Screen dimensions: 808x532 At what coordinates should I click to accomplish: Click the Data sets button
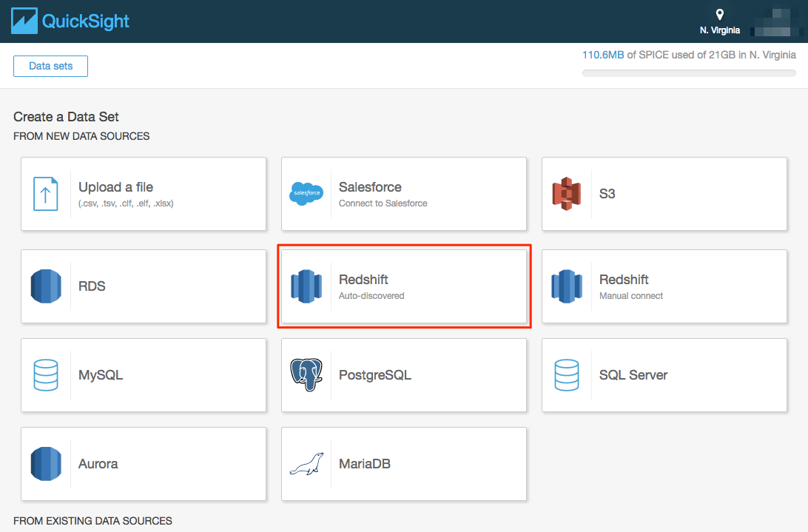pyautogui.click(x=50, y=66)
